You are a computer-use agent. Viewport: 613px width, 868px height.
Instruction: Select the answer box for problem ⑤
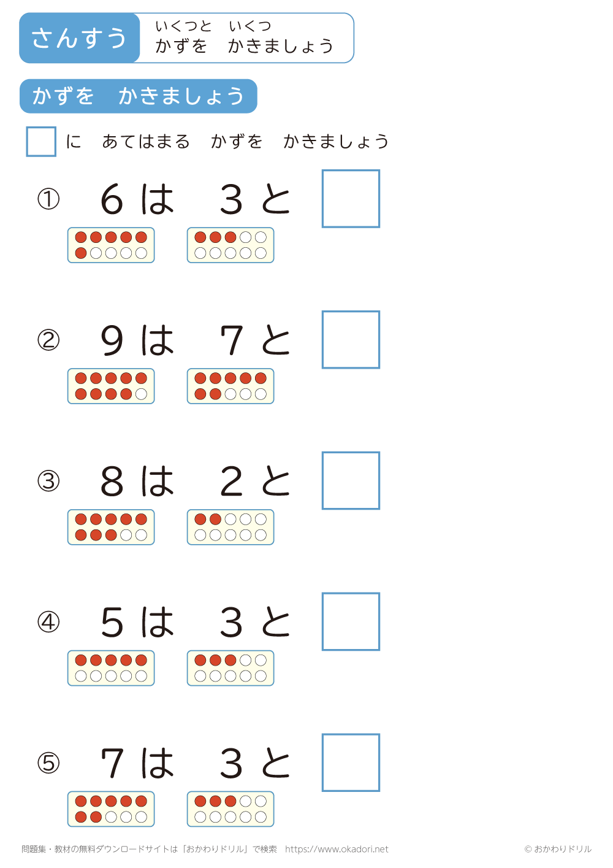click(x=351, y=762)
